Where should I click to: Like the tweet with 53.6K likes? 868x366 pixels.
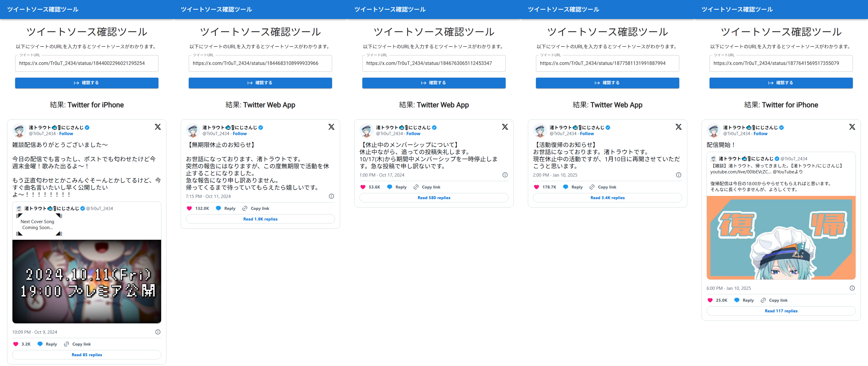click(x=363, y=187)
